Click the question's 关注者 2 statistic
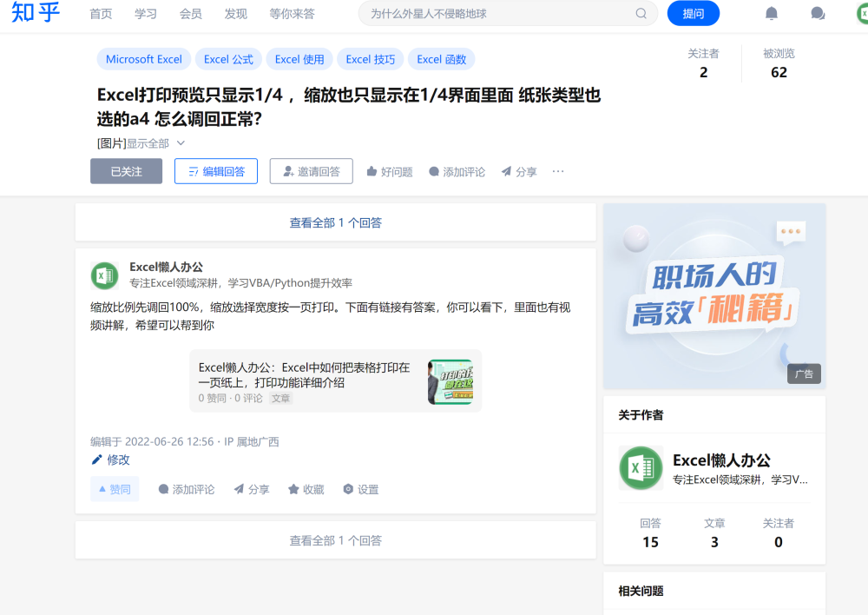This screenshot has height=615, width=868. pyautogui.click(x=703, y=63)
